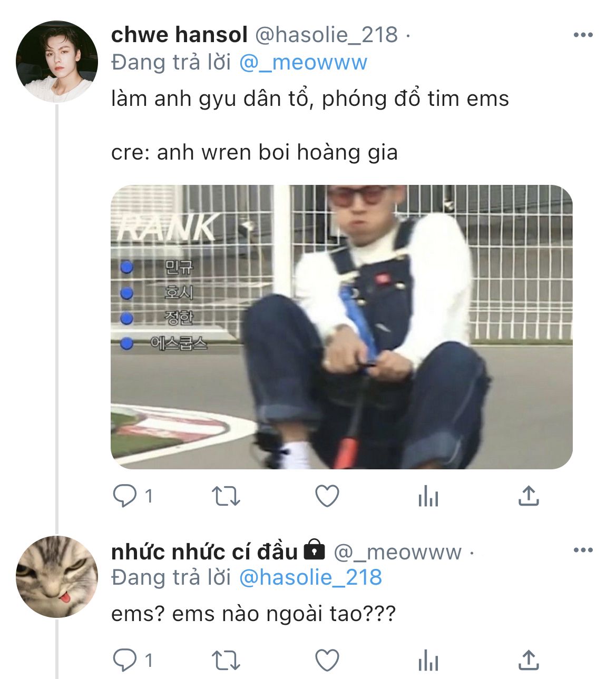Open more options on @_meowww reply
The height and width of the screenshot is (679, 616).
pyautogui.click(x=583, y=550)
